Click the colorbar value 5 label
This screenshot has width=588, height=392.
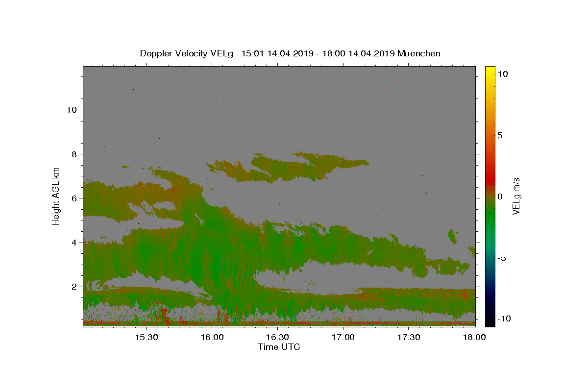click(x=500, y=135)
